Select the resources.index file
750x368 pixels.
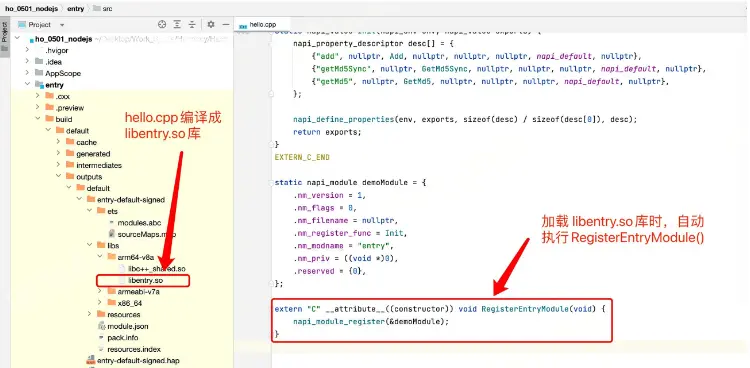tap(134, 349)
